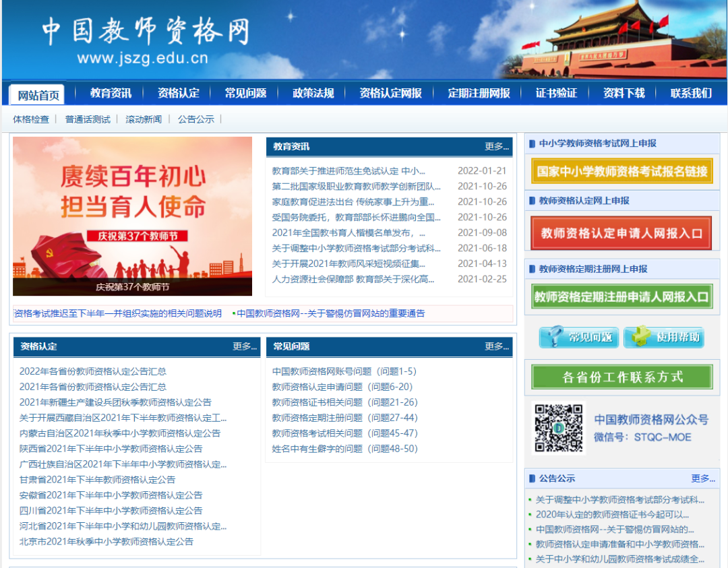Screen dimensions: 728x568
Task: Click the 常见问题 question-mark icon button
Action: (579, 336)
